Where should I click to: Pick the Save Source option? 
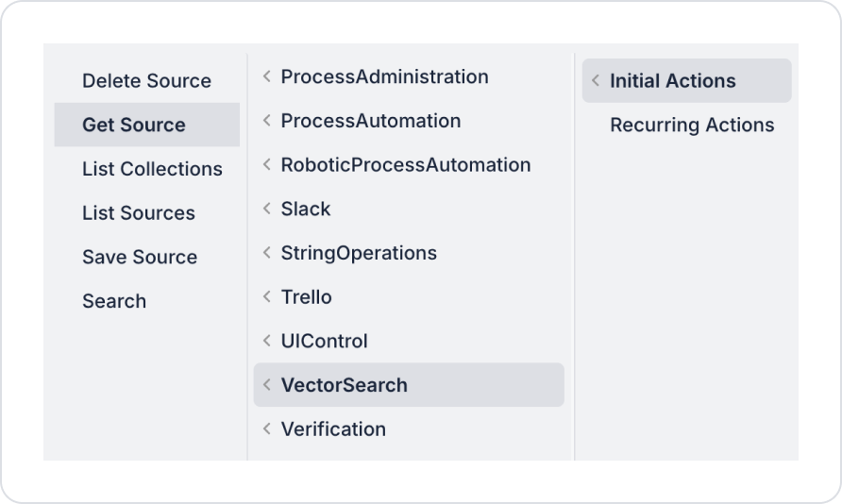click(x=140, y=257)
